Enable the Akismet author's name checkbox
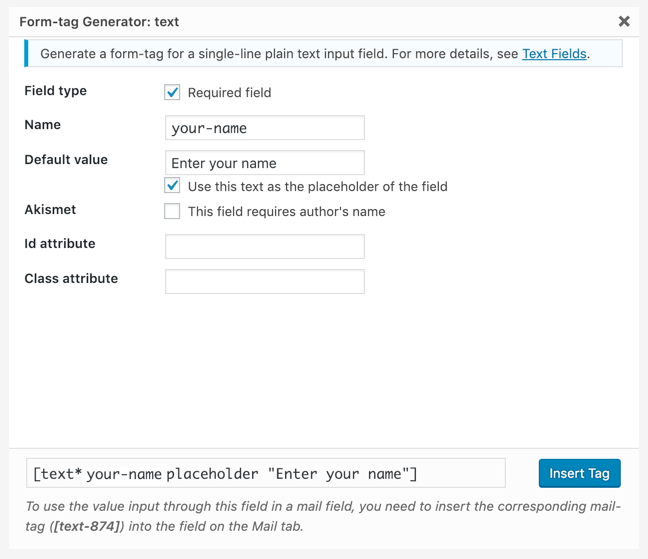This screenshot has height=559, width=648. (x=172, y=211)
